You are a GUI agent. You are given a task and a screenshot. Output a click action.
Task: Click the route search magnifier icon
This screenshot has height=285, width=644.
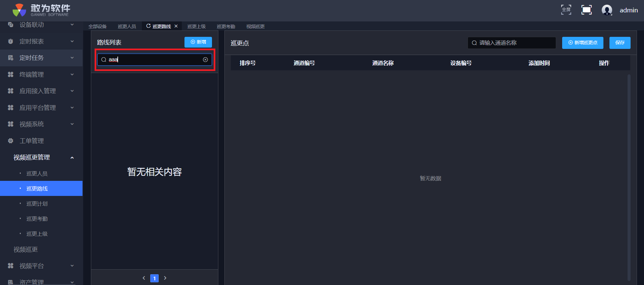(x=104, y=60)
